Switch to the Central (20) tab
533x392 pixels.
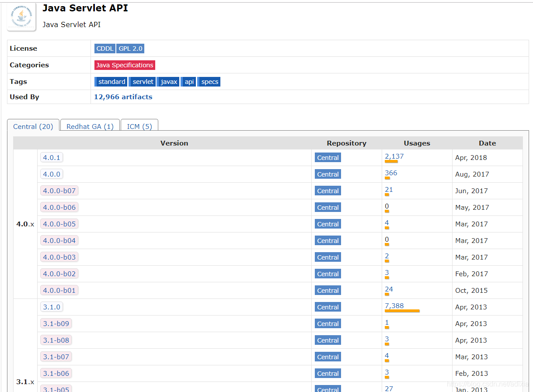(x=33, y=126)
